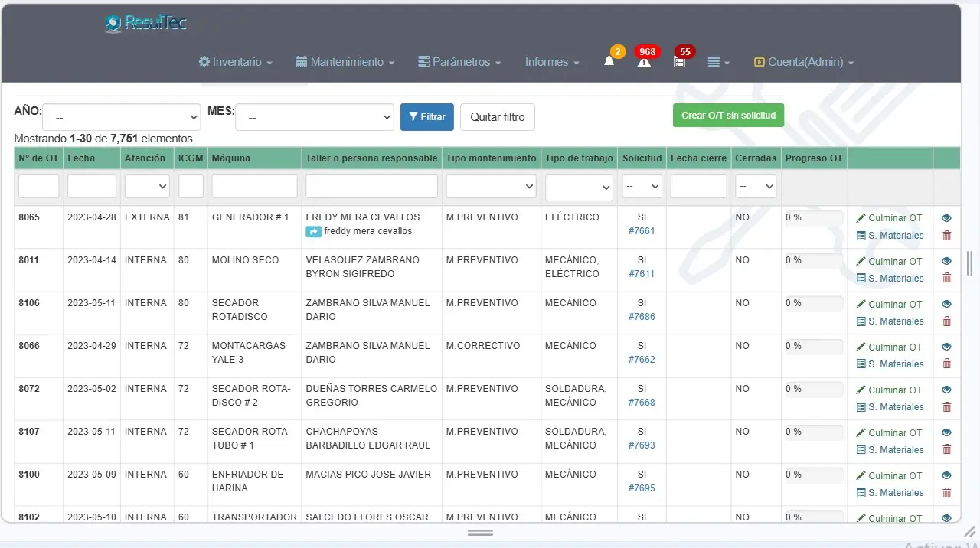Viewport: 980px width, 548px height.
Task: Expand the Tipo mantenimiento filter dropdown
Action: [491, 186]
